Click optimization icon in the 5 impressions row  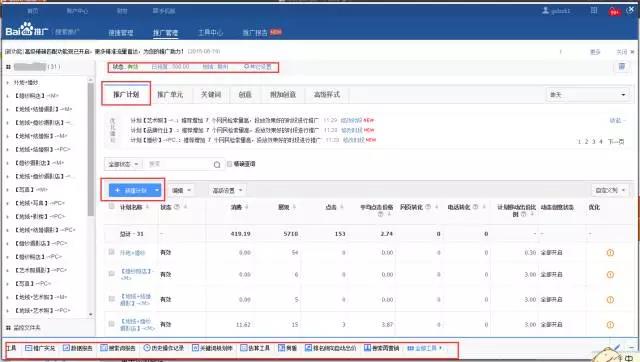tap(610, 300)
